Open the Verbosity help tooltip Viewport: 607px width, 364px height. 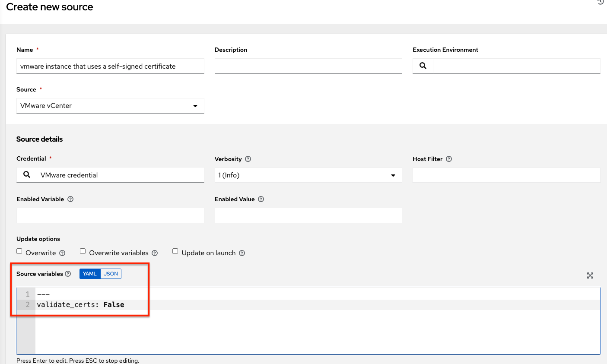click(x=248, y=159)
